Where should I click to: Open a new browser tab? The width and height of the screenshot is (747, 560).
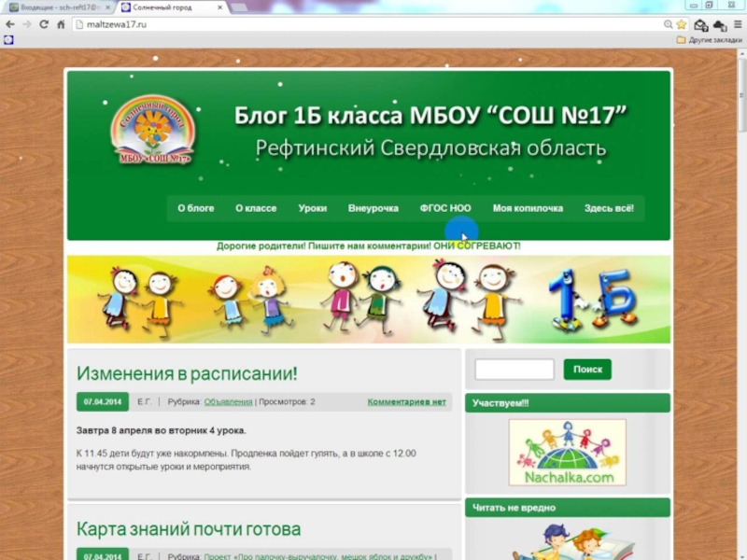pyautogui.click(x=239, y=7)
